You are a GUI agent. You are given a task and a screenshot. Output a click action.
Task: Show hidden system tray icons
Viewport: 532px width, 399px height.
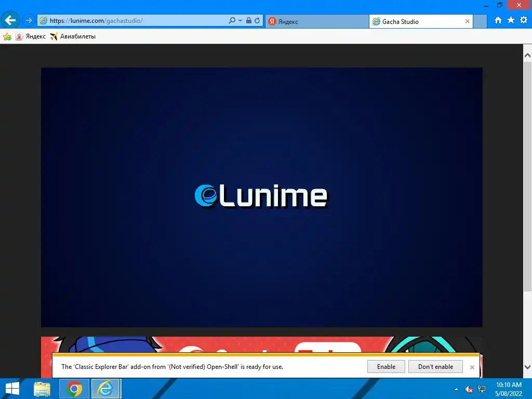(456, 389)
